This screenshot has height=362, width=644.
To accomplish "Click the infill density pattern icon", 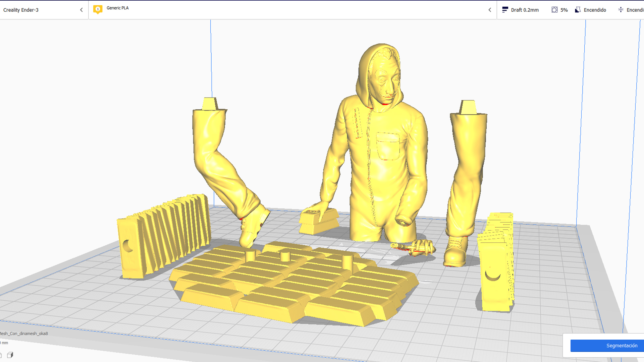I will pyautogui.click(x=554, y=10).
